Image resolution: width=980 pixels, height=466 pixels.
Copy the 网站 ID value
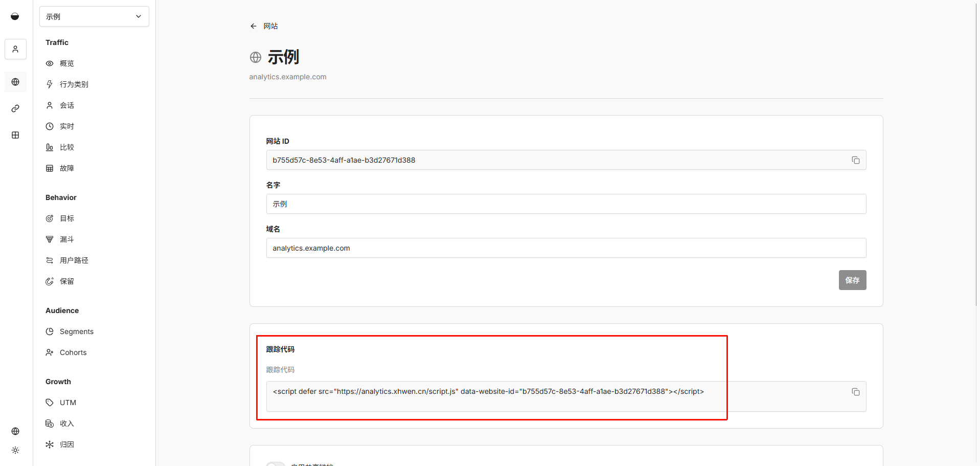(x=855, y=160)
